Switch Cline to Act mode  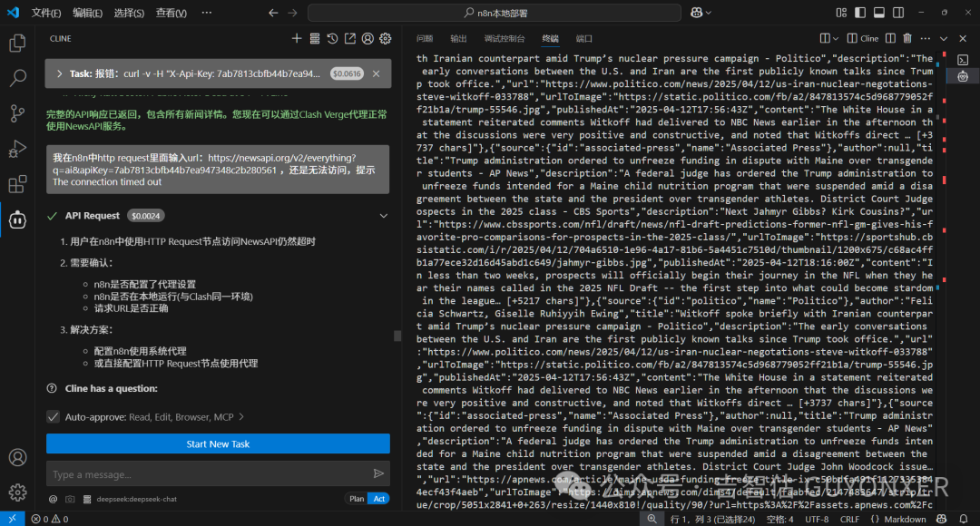point(379,499)
